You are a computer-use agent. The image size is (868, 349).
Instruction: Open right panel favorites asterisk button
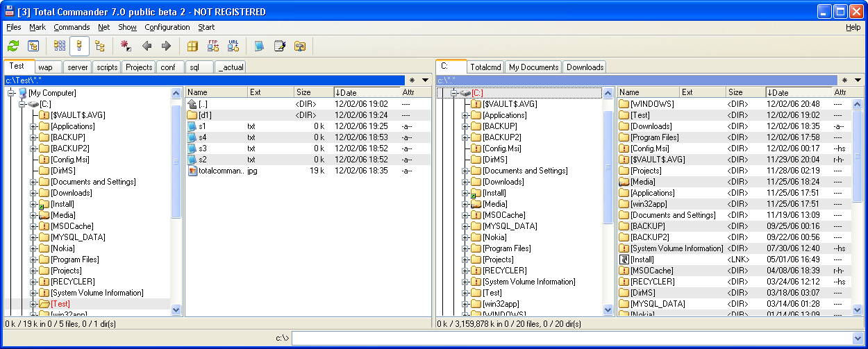[x=844, y=80]
